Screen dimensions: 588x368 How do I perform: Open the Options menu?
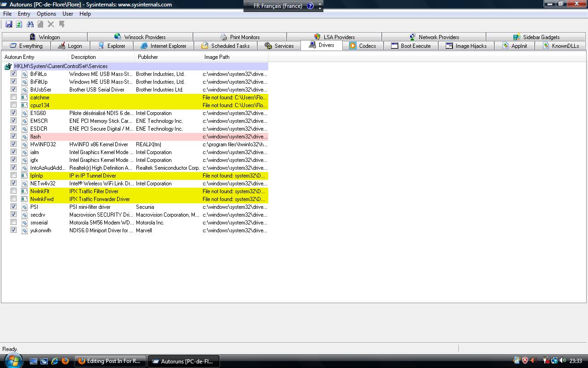(46, 14)
